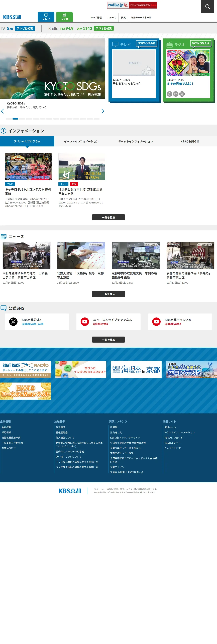217x644 pixels.
Task: Open 採用情報 footer link
Action: 7,433
